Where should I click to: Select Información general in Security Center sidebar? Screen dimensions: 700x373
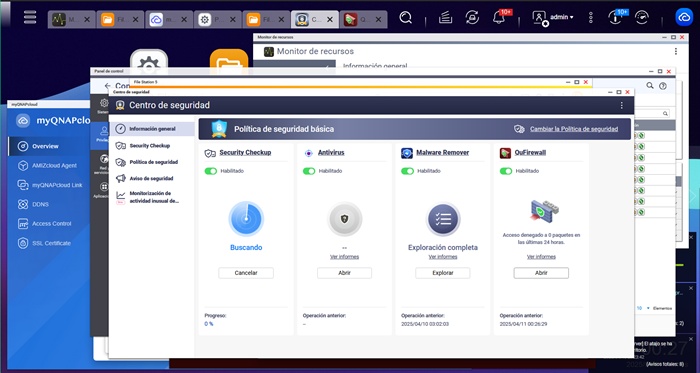(x=152, y=129)
